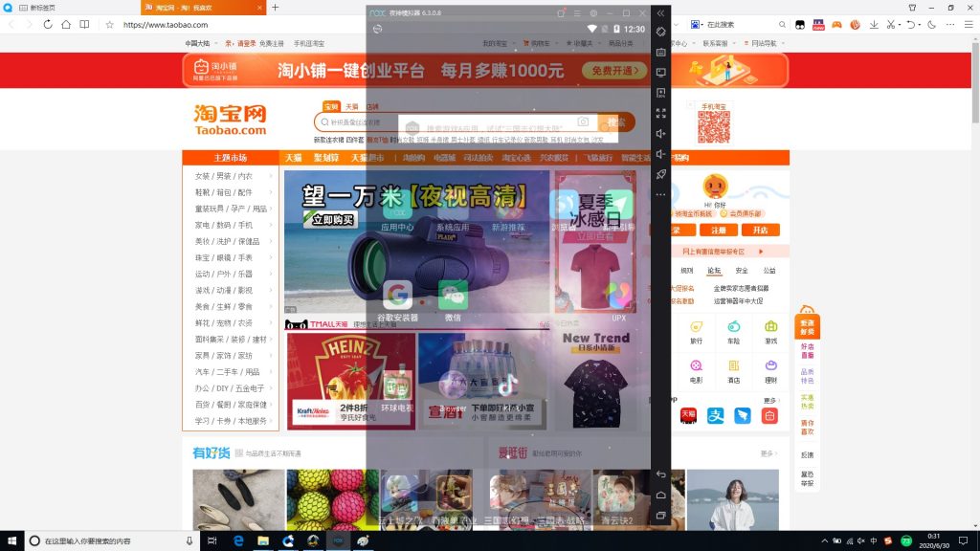
Task: Expand the 汽车 / 二手车 / 用品 category row
Action: click(231, 372)
